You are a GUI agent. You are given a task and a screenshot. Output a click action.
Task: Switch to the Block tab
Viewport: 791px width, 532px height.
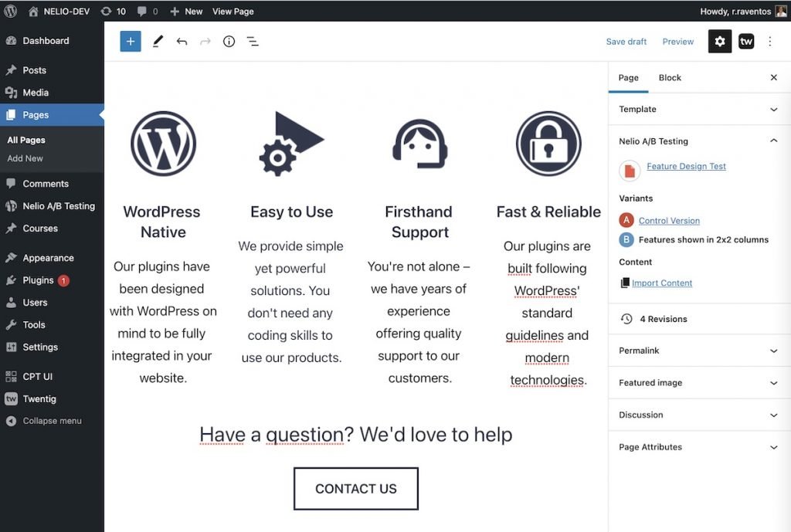[670, 78]
